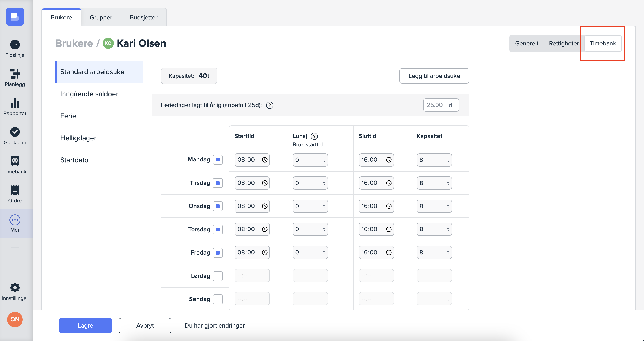
Task: Click help icon beside Feriedager label
Action: point(270,105)
